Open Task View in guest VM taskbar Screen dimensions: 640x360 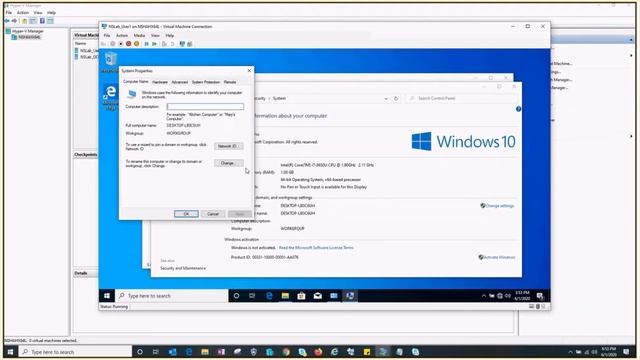click(252, 296)
